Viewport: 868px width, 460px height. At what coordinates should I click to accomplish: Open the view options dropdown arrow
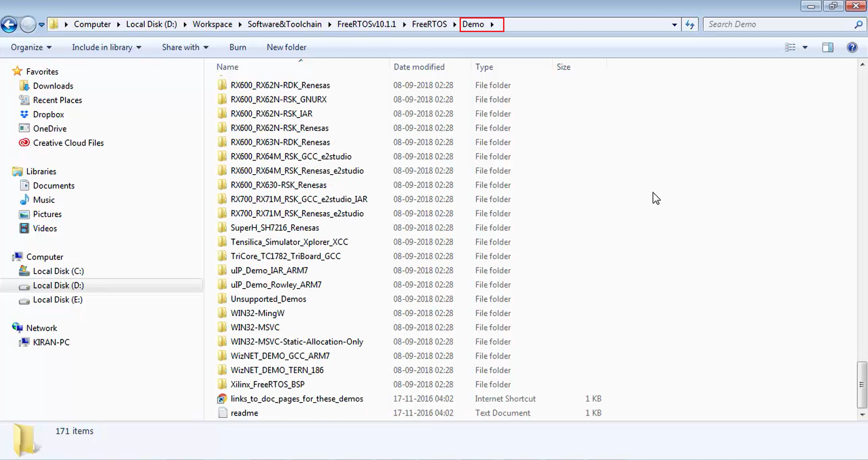[x=805, y=47]
